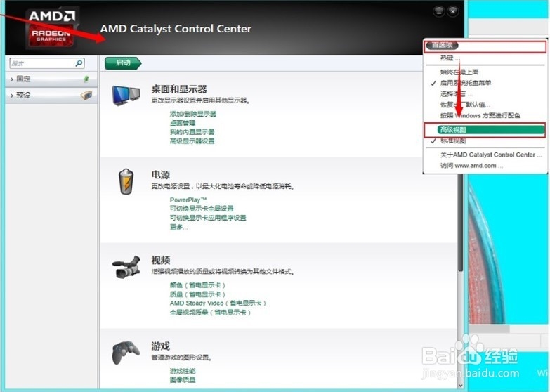Click the 桌面和显示器 monitors icon
550x392 pixels.
126,95
